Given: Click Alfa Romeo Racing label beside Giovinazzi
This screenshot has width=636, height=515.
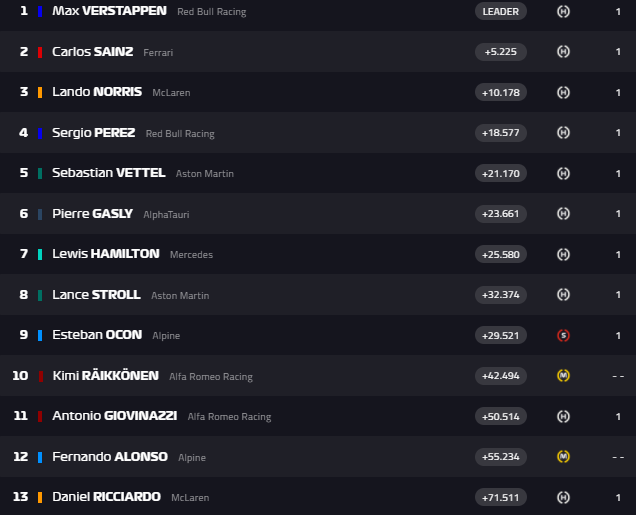Looking at the screenshot, I should (229, 417).
